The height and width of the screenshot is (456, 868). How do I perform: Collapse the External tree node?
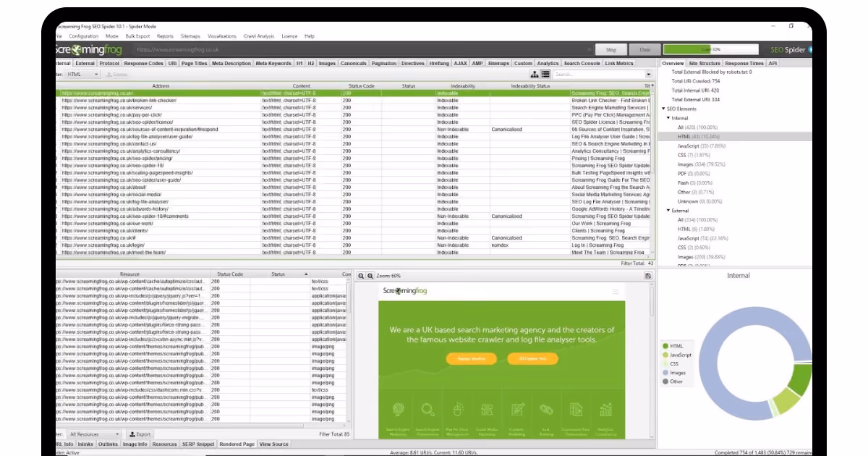[669, 211]
